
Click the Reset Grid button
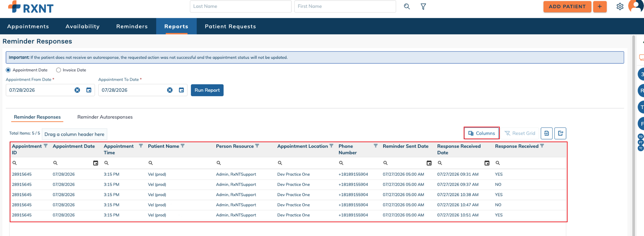(x=520, y=133)
